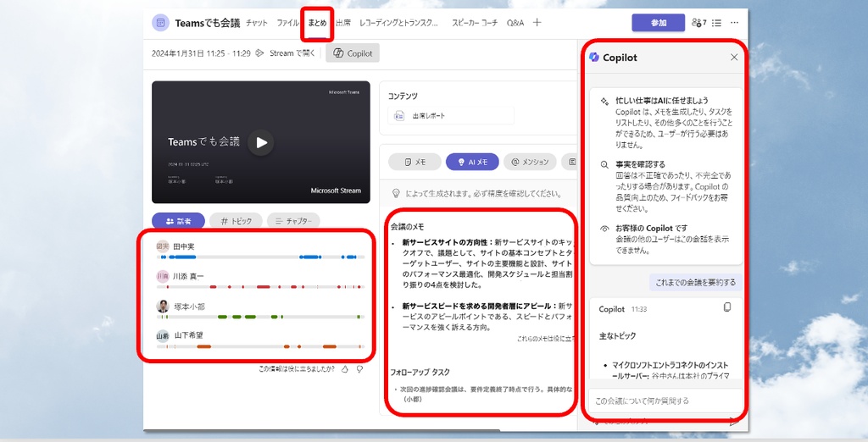
Task: Open the list view icon in header
Action: [717, 23]
